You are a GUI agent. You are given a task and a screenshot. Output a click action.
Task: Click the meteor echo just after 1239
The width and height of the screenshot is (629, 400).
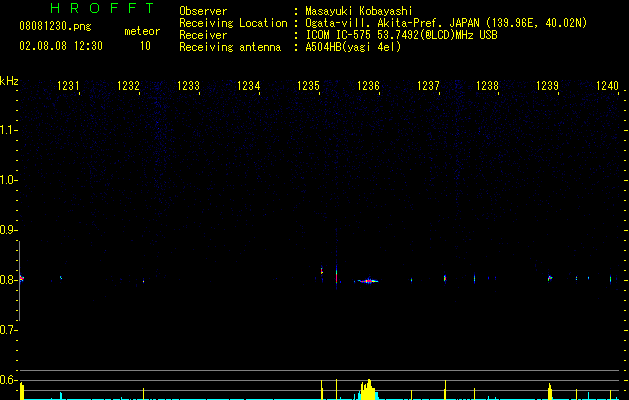pyautogui.click(x=550, y=278)
